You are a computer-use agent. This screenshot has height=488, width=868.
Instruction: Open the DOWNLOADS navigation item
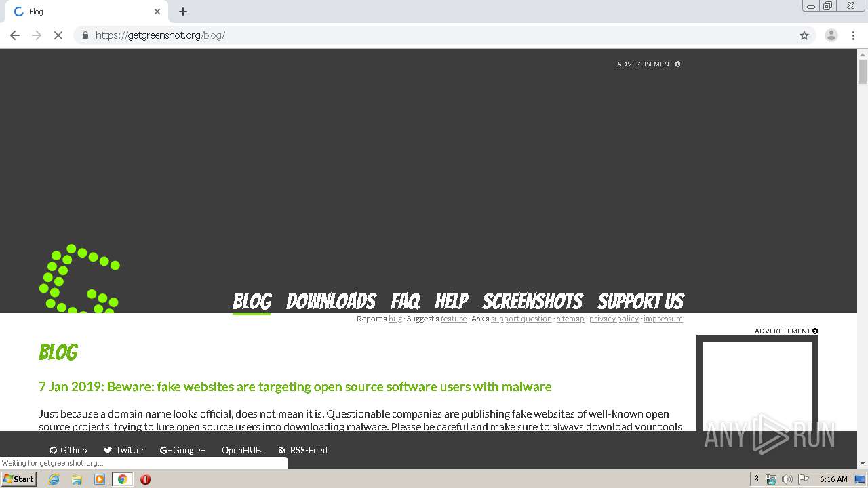[x=331, y=302]
